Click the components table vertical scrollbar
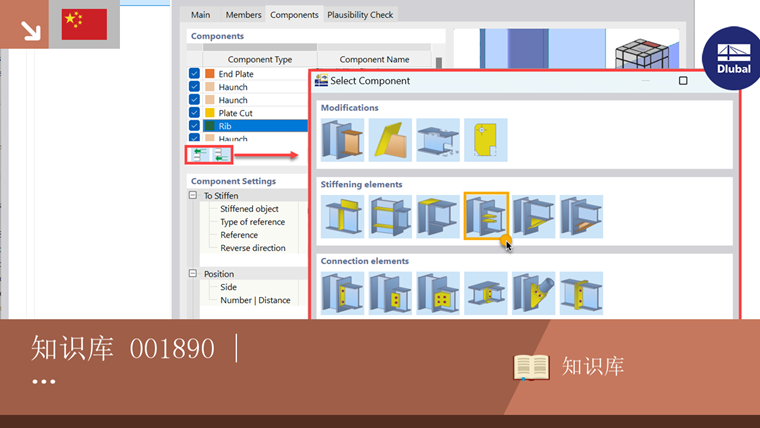 click(x=439, y=63)
